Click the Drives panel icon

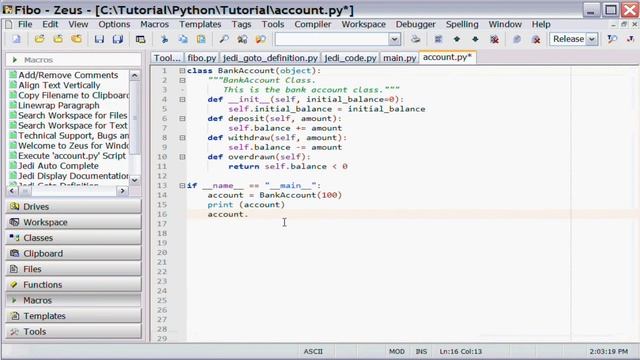coord(14,207)
